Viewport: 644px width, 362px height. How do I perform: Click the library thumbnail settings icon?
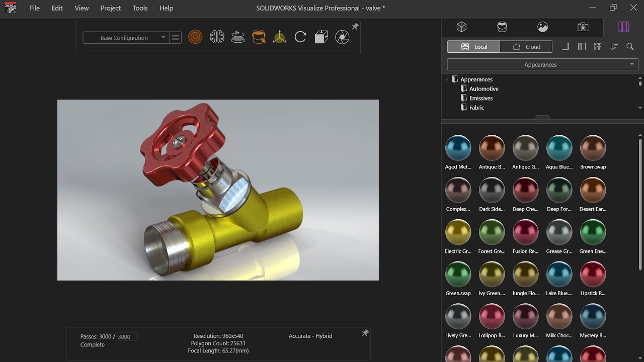click(598, 47)
